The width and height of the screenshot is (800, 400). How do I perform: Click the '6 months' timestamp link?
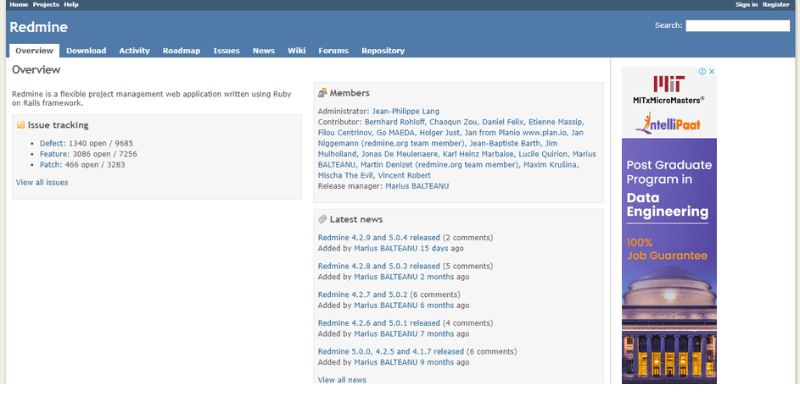click(x=437, y=306)
